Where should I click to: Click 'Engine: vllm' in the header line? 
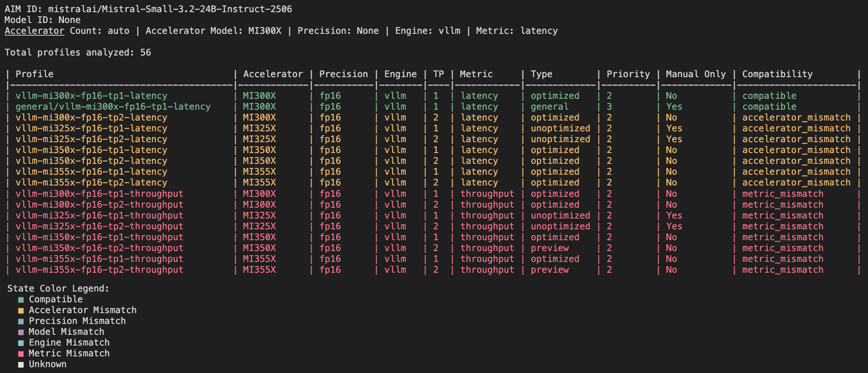pos(428,31)
